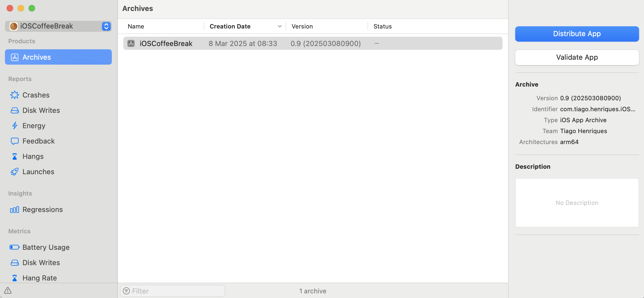Screen dimensions: 644x298
Task: Click the blue stepper arrows on product selector
Action: [x=106, y=26]
